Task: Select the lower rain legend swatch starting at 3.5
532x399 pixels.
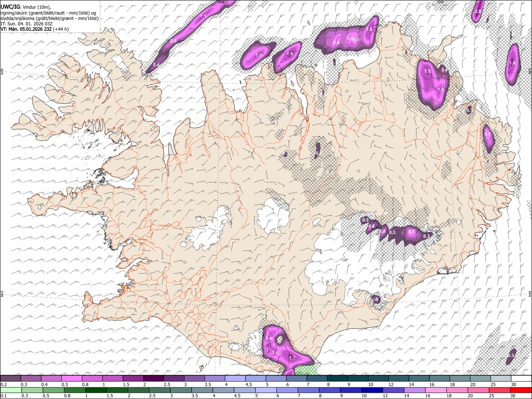Action: pos(202,390)
